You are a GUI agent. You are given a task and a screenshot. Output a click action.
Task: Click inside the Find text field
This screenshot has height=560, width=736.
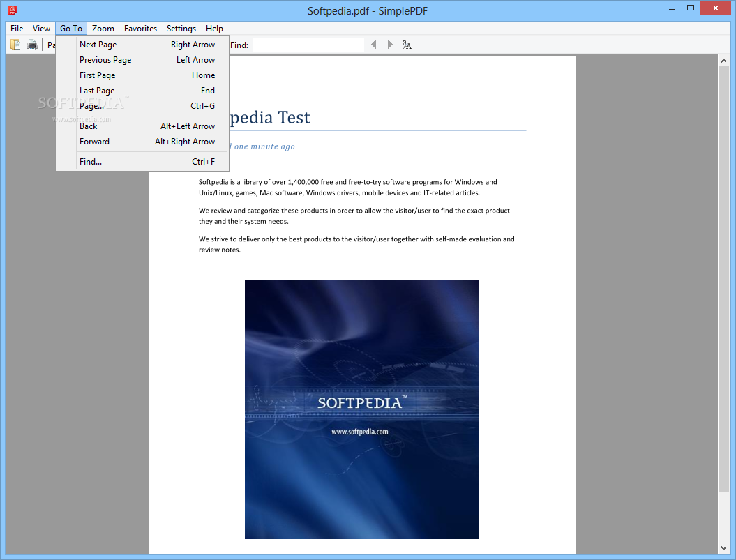pyautogui.click(x=308, y=45)
